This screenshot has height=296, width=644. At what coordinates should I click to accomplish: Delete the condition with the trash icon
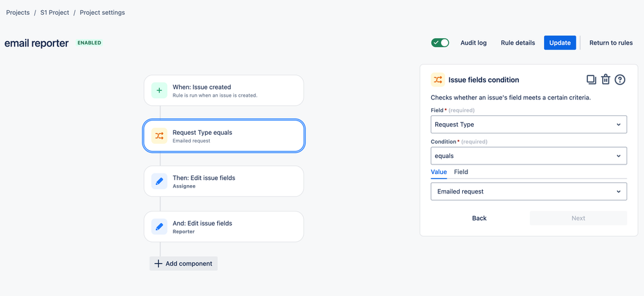click(605, 79)
